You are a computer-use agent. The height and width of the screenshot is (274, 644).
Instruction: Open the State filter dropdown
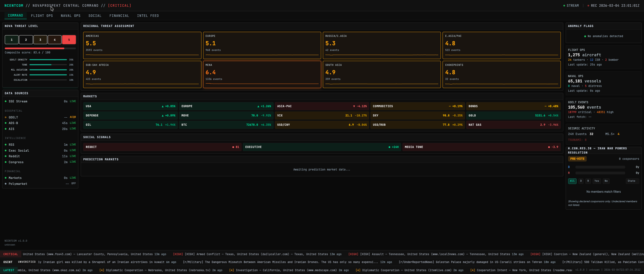coord(632,181)
